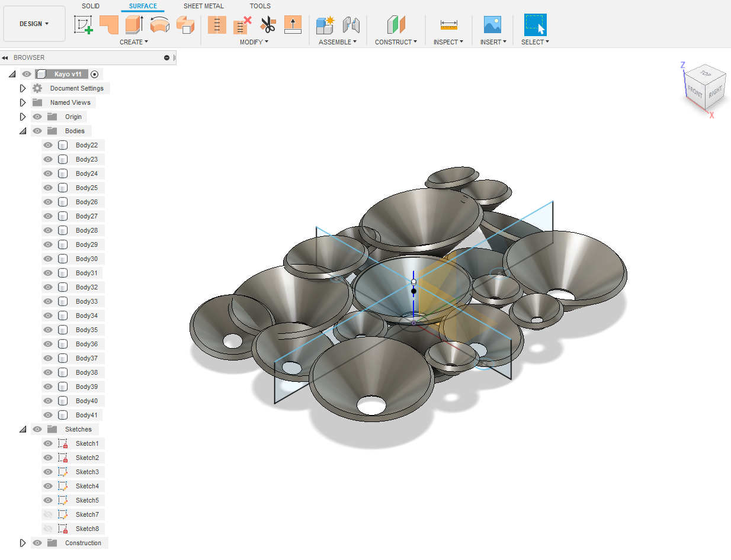Select the Create Sketch tool
This screenshot has height=560, width=731.
(x=84, y=24)
